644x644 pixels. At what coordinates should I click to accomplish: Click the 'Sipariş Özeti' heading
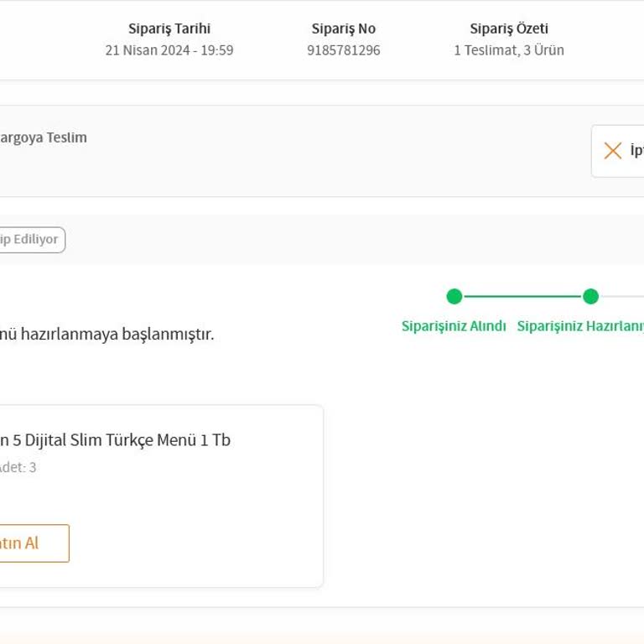(x=509, y=29)
